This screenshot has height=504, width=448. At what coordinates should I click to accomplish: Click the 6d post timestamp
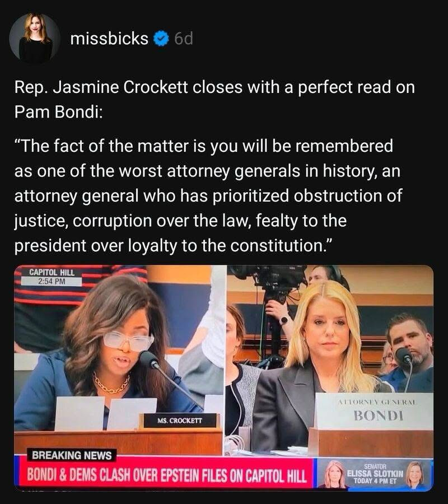click(x=184, y=39)
